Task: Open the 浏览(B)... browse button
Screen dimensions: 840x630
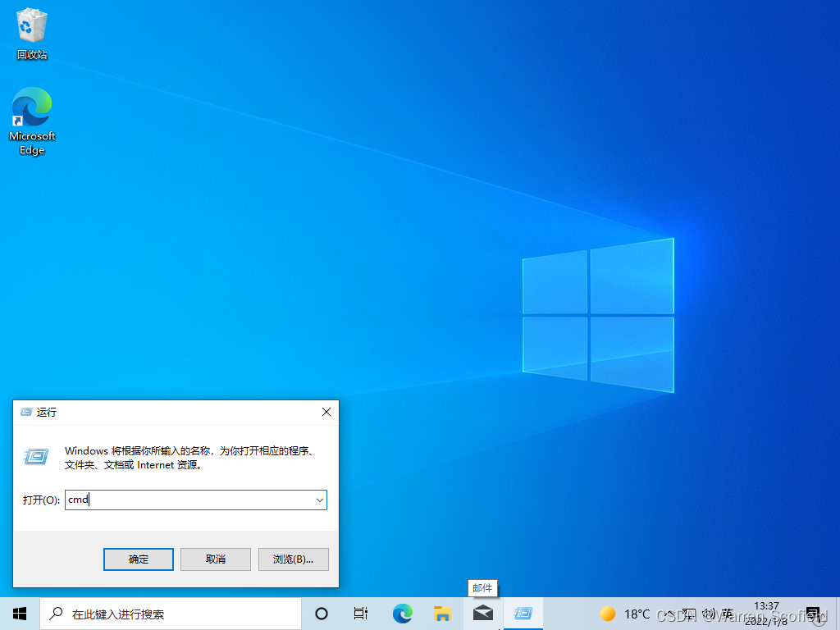Action: pos(293,559)
